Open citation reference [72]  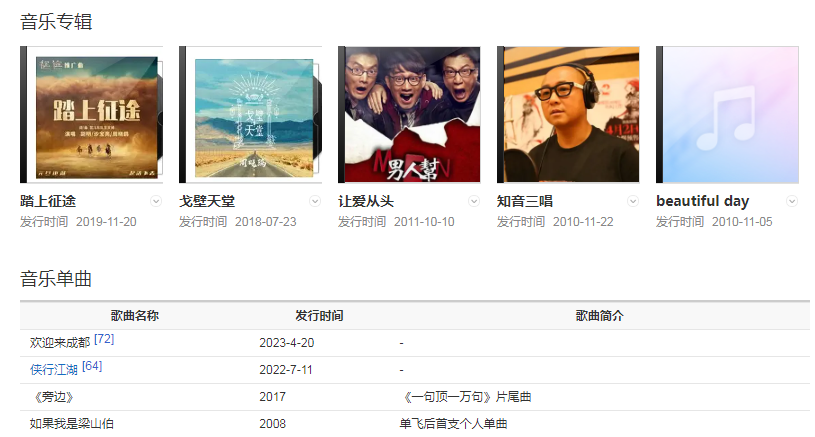104,339
